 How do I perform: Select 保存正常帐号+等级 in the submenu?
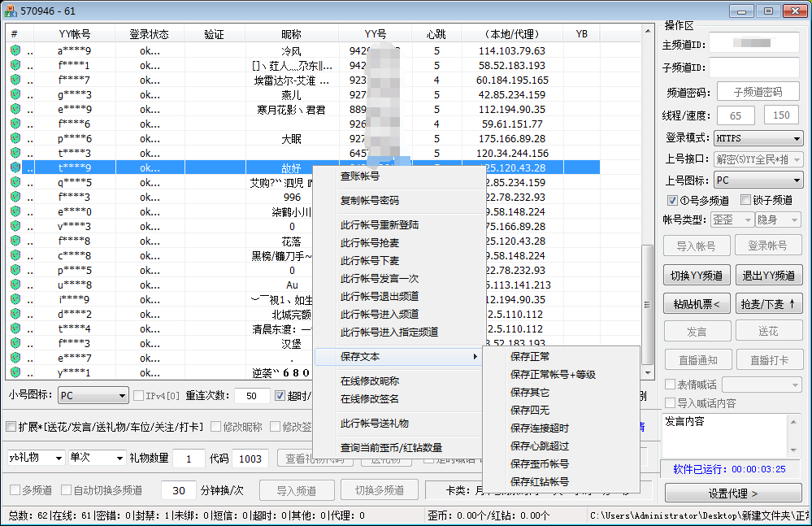click(553, 374)
